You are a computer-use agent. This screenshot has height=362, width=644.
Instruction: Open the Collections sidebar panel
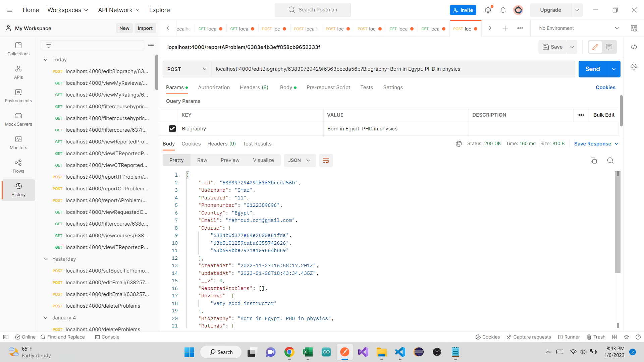(x=18, y=49)
